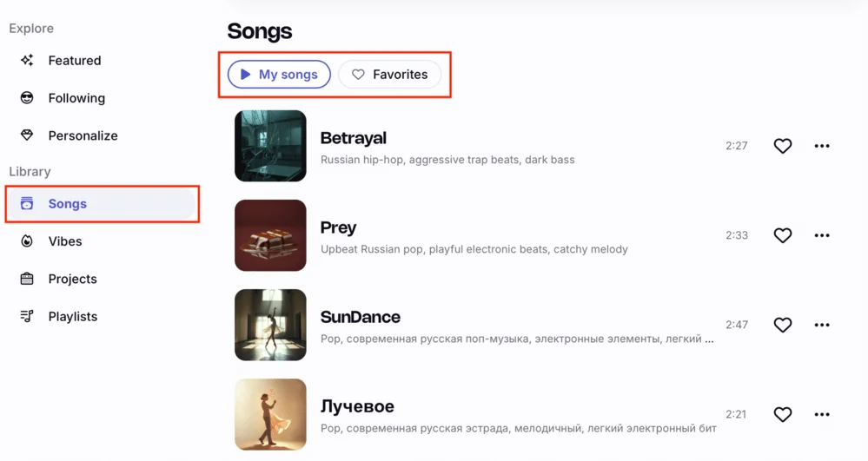
Task: Click the Featured sparkle icon
Action: tap(27, 61)
